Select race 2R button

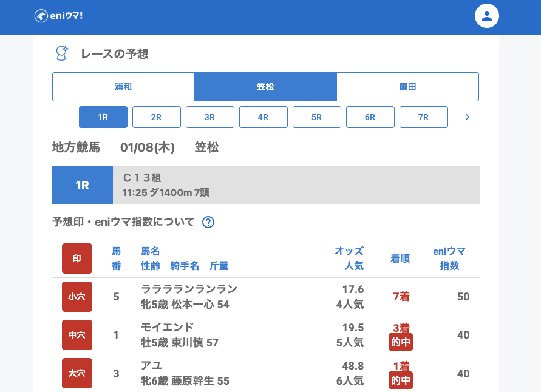pyautogui.click(x=157, y=117)
